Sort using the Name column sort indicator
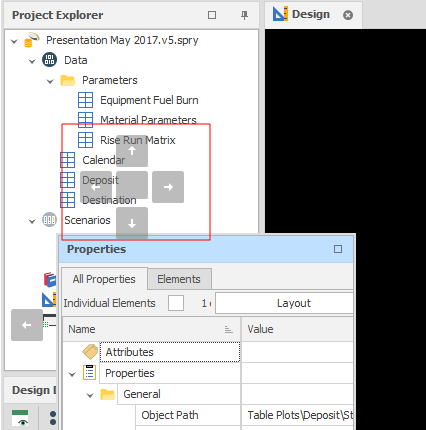This screenshot has height=430, width=426. click(x=228, y=330)
